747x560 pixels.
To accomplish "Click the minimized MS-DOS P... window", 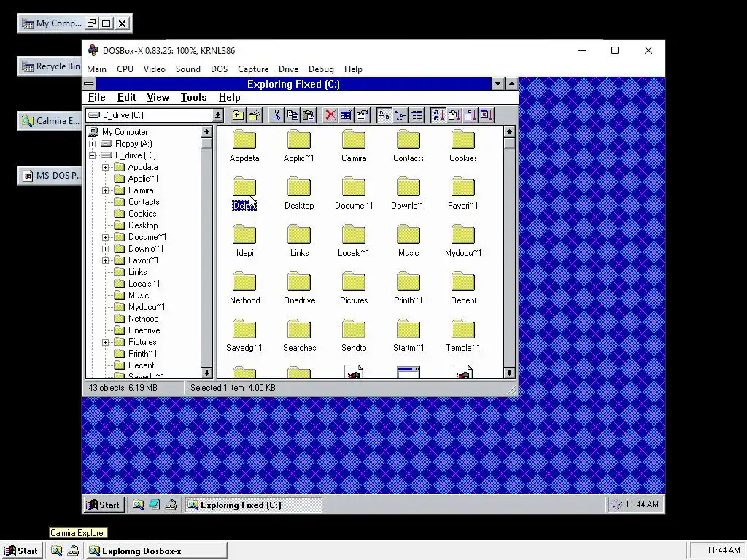I will click(50, 175).
